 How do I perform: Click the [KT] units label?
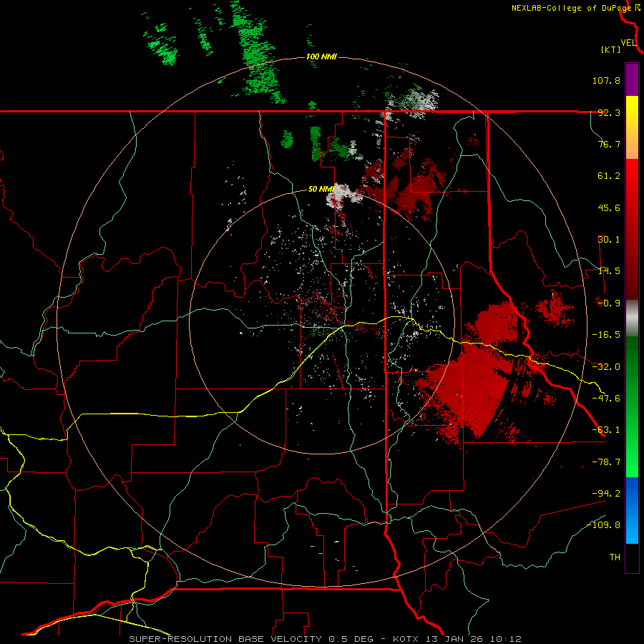[611, 49]
